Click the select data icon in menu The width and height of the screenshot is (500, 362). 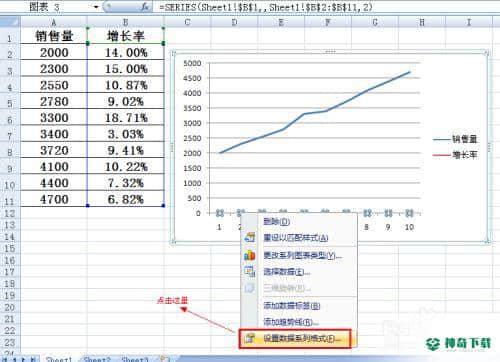click(250, 272)
